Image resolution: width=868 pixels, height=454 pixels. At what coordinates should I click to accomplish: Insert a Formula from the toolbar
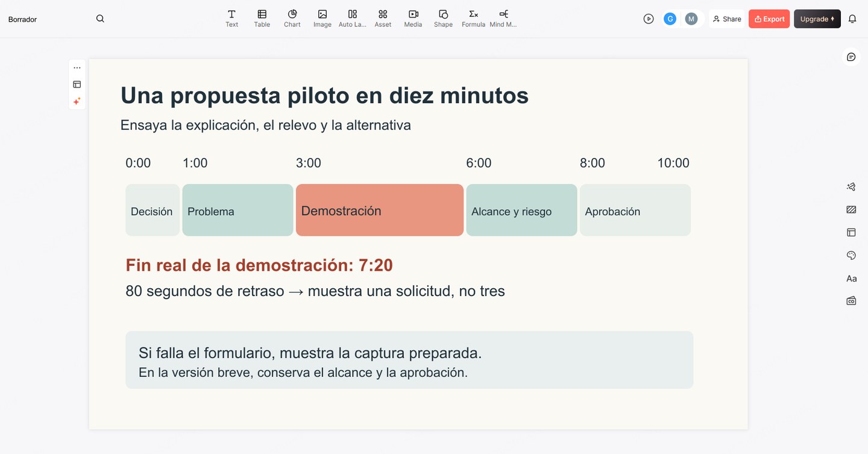pyautogui.click(x=473, y=19)
